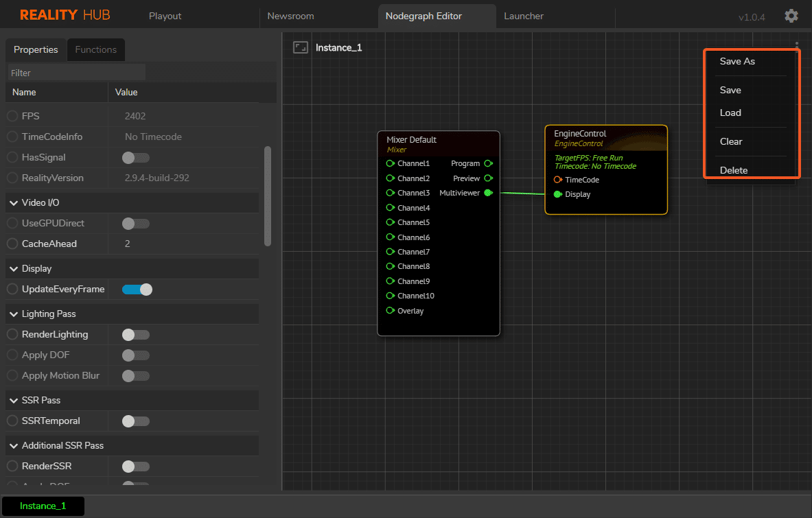Click the fit-view icon beside Instance_1
This screenshot has height=518, width=812.
point(300,47)
